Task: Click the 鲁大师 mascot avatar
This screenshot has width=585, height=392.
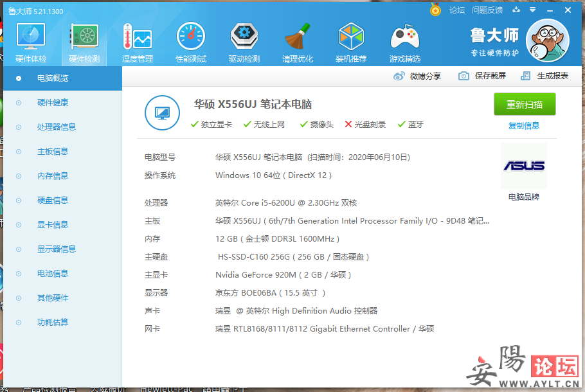Action: tap(547, 40)
